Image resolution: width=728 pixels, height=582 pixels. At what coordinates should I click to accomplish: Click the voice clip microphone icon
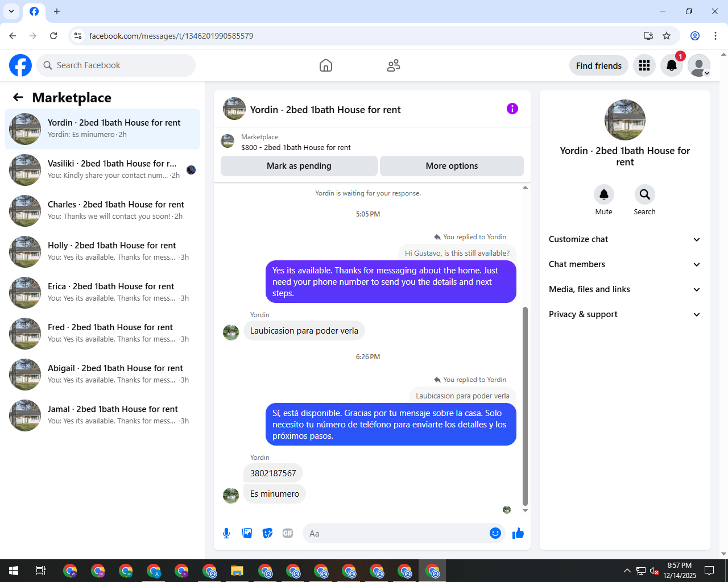[x=226, y=533]
